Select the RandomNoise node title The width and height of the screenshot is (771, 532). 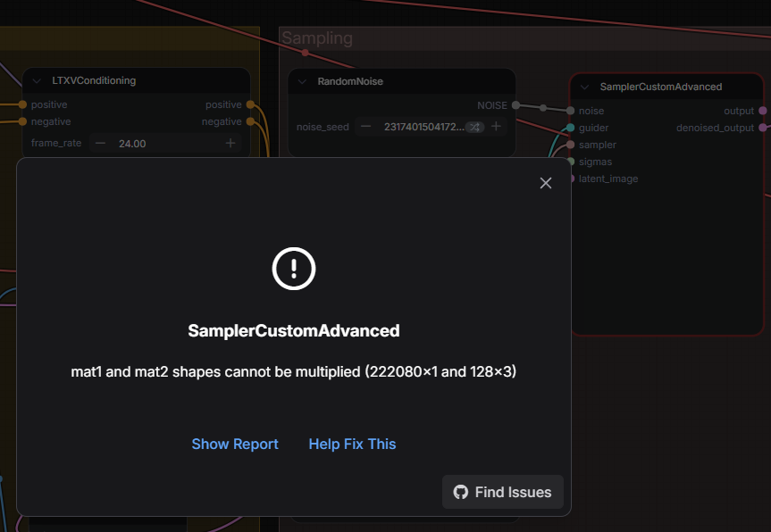pos(350,81)
